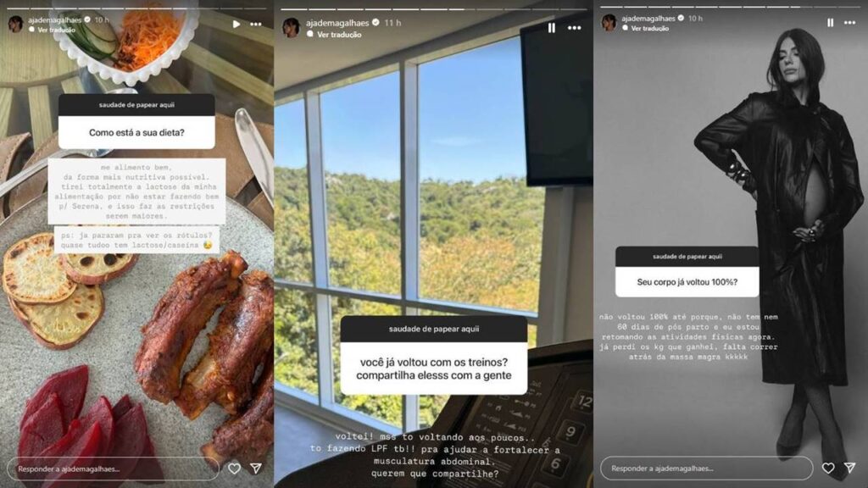The height and width of the screenshot is (488, 868).
Task: Click 'Ver tradução' on the first story
Action: tap(56, 30)
